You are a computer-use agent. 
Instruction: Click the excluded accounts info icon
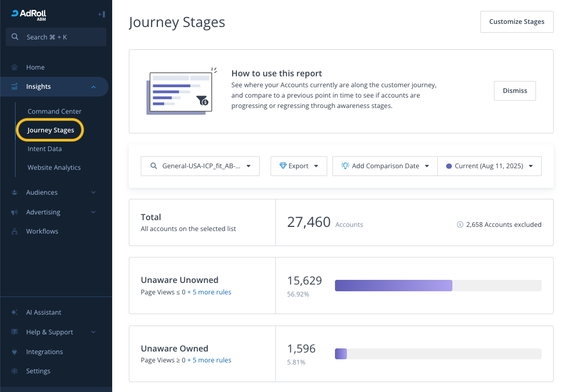coord(460,224)
